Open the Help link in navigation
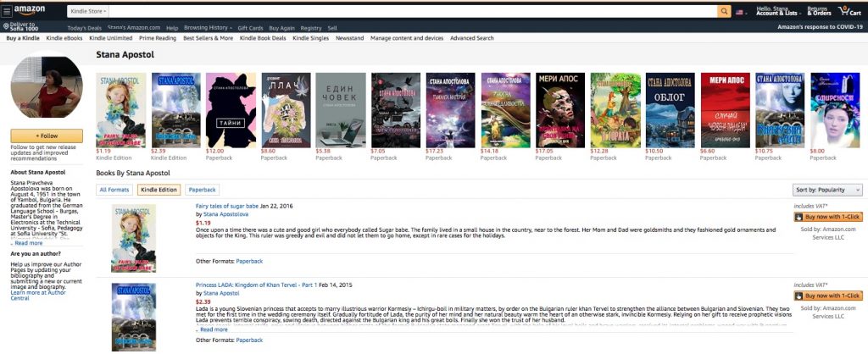The width and height of the screenshot is (868, 354). (x=172, y=28)
